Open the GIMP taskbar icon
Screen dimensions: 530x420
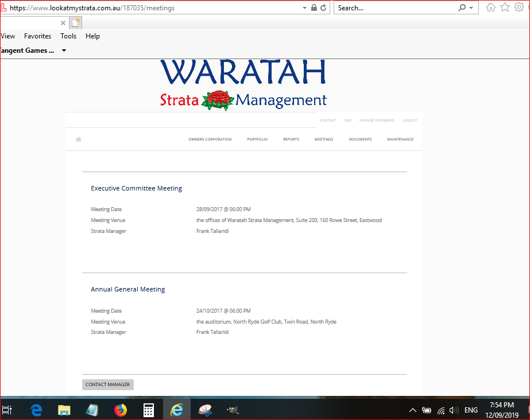pos(233,410)
